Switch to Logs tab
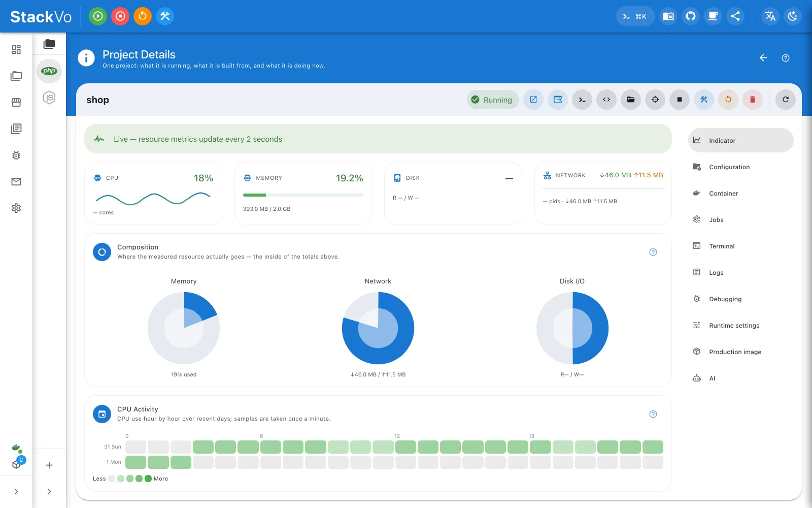Viewport: 812px width, 508px height. tap(740, 272)
